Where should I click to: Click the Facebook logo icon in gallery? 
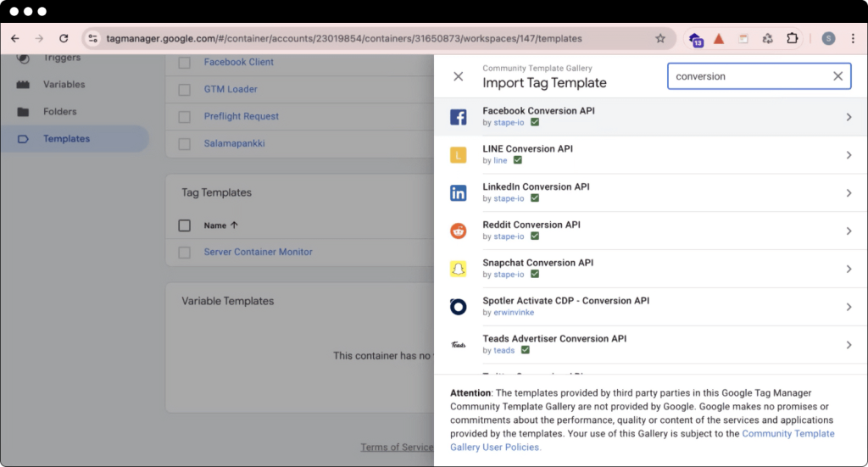(x=459, y=117)
